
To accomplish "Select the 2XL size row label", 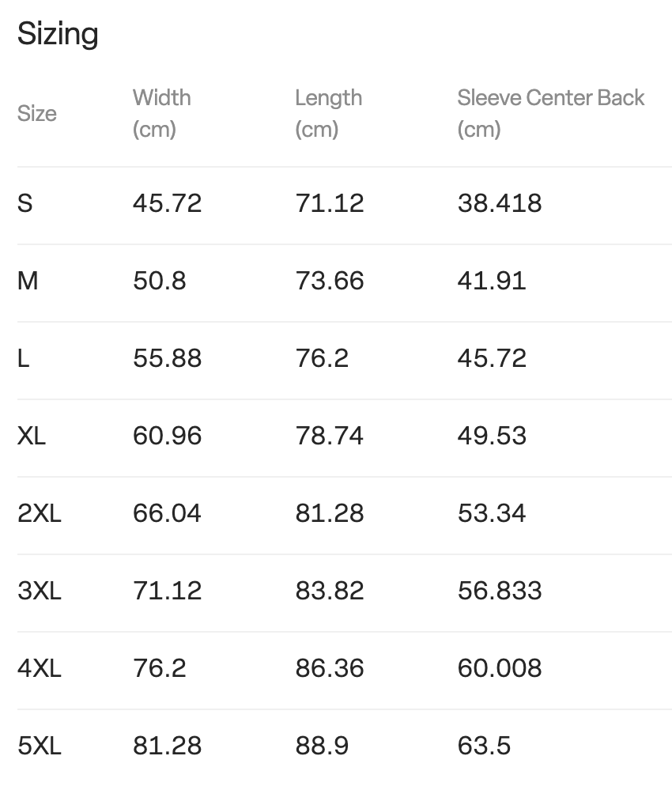I will 40,513.
